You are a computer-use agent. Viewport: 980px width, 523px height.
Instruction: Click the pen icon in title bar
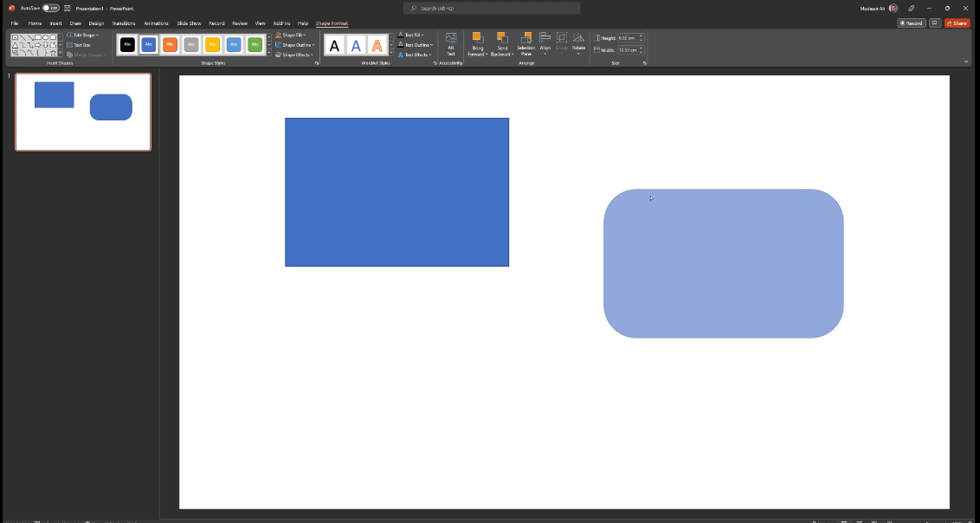[912, 8]
